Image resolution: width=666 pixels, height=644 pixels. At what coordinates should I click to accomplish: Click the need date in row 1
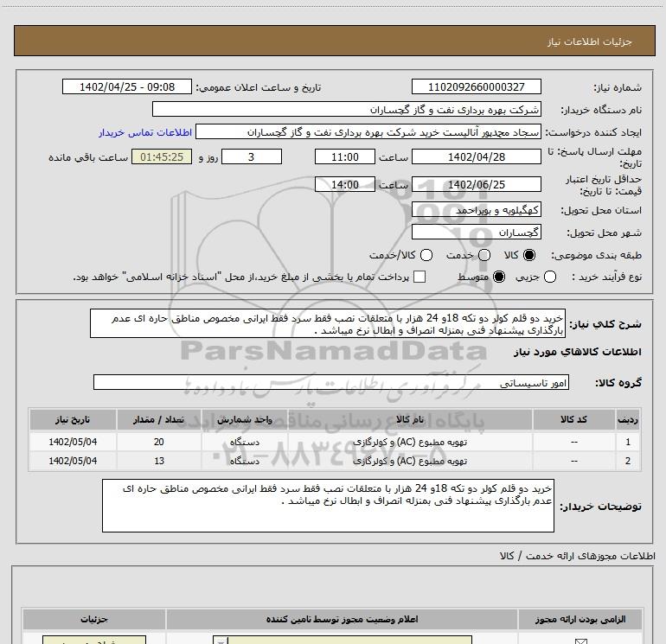(73, 442)
